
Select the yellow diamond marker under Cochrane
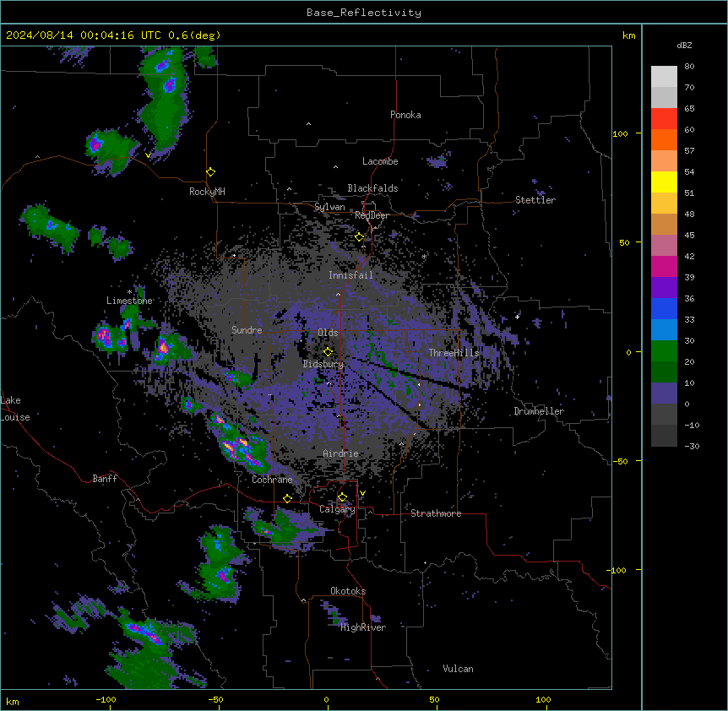[x=287, y=499]
